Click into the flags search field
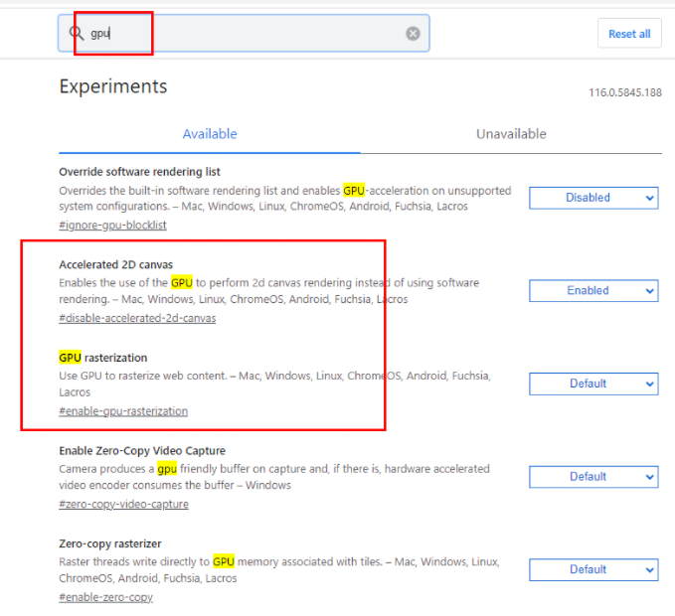This screenshot has height=616, width=675. [x=244, y=33]
